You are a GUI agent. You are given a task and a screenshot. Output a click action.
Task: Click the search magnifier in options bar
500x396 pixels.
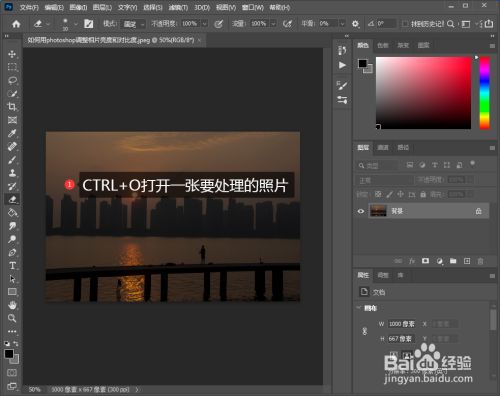(x=450, y=24)
